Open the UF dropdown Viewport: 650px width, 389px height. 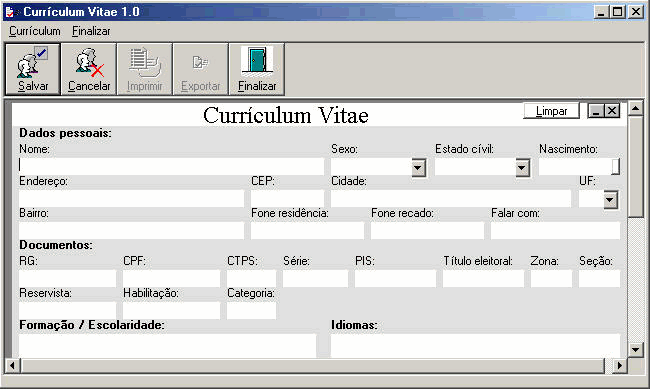coord(610,200)
